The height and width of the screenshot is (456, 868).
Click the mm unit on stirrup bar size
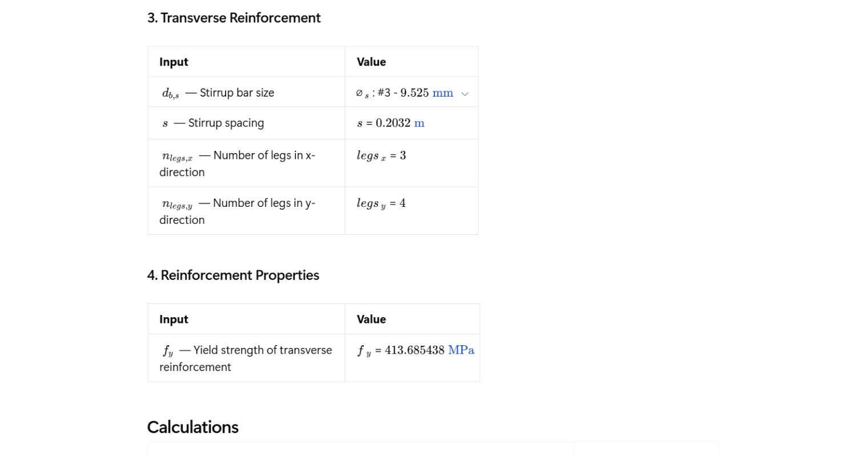click(443, 93)
